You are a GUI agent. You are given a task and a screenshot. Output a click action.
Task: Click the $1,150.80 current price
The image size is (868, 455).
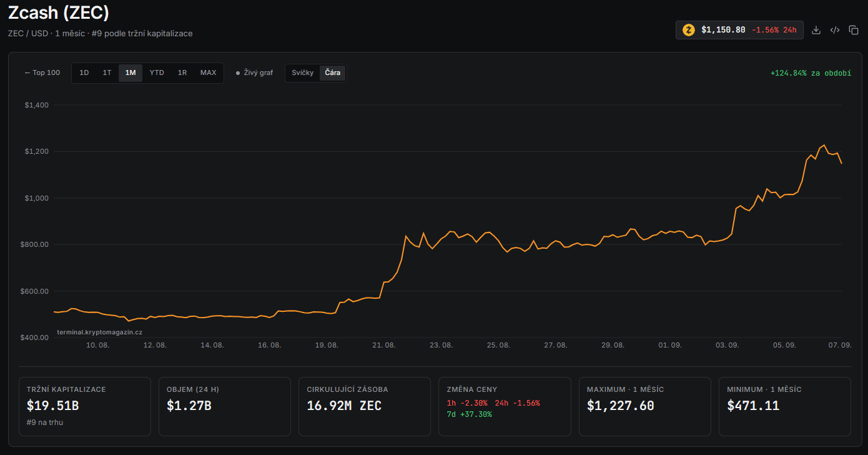723,30
